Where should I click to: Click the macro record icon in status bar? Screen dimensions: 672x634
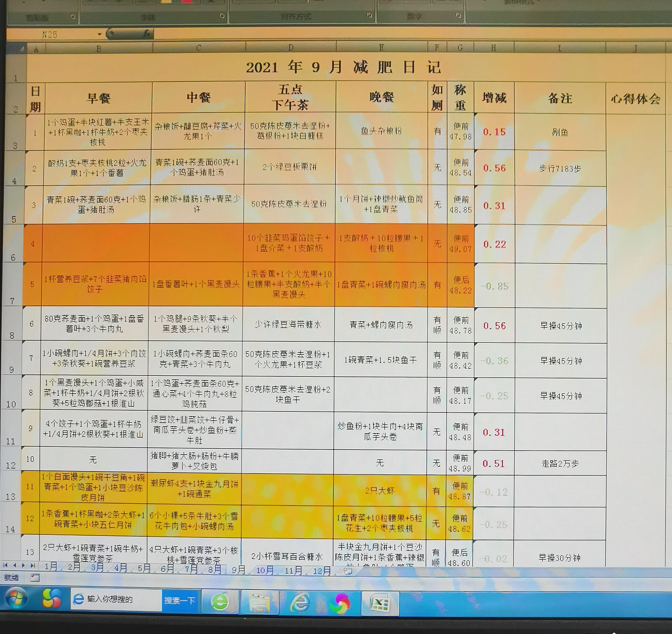(35, 578)
